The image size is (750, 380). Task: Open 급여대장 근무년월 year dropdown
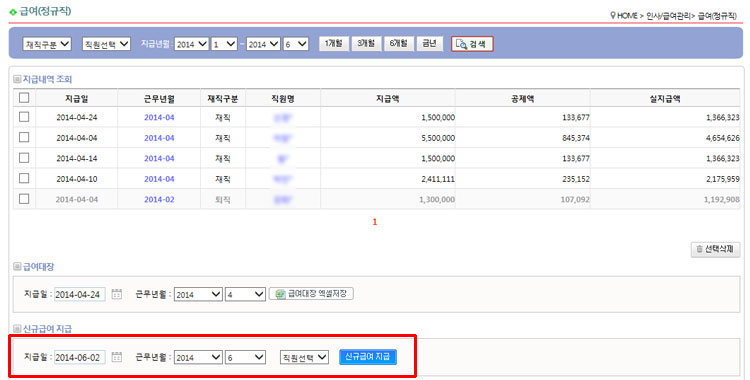(198, 294)
